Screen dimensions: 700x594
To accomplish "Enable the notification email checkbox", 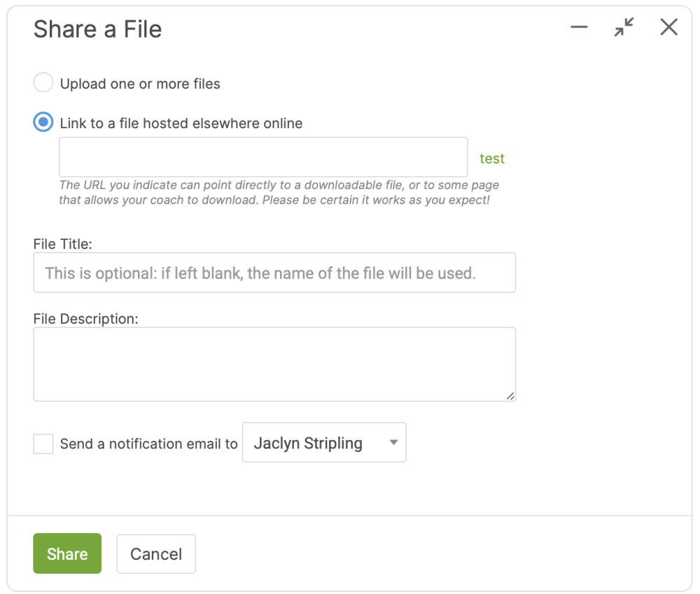I will click(43, 444).
